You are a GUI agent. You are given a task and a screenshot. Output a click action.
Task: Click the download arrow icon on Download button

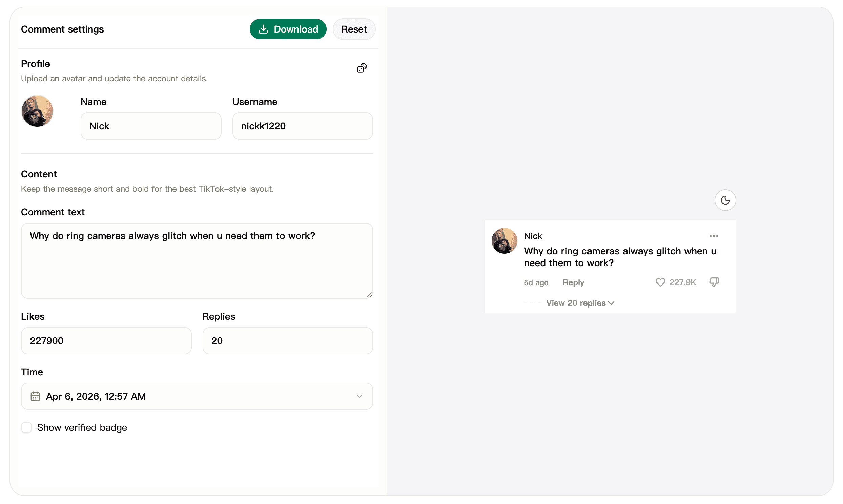coord(264,29)
